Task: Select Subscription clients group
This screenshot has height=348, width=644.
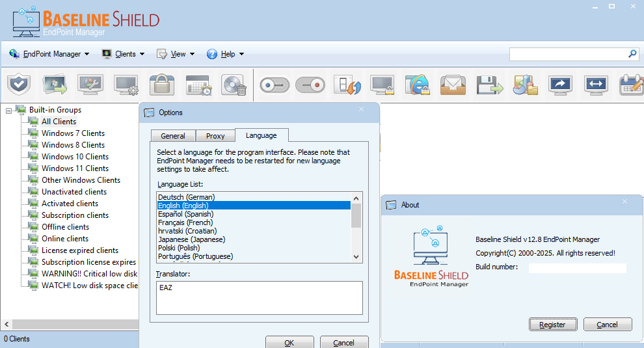Action: pos(75,215)
